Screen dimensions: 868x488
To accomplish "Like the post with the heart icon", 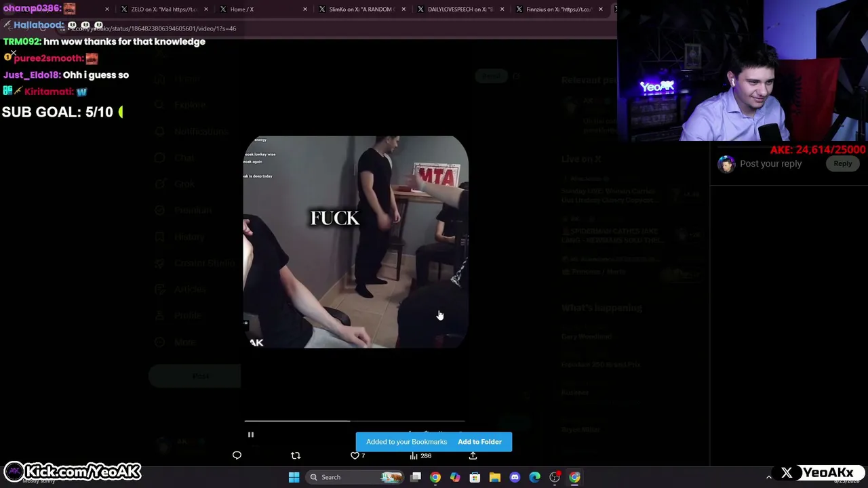I will click(355, 455).
